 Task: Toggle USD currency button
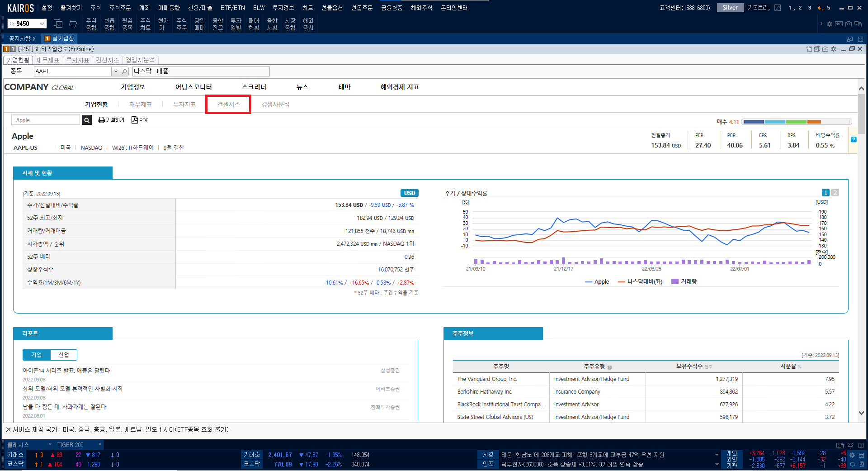point(410,193)
